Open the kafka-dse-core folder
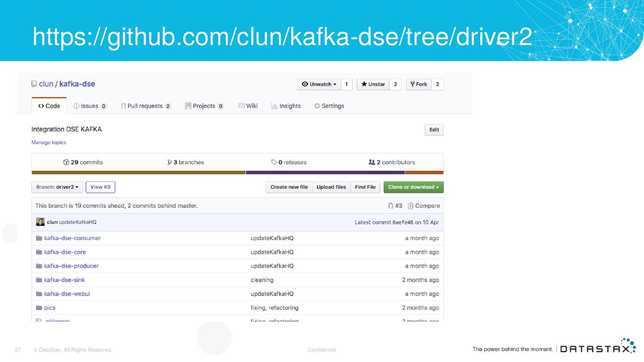Viewport: 644px width, 362px height. coord(65,252)
